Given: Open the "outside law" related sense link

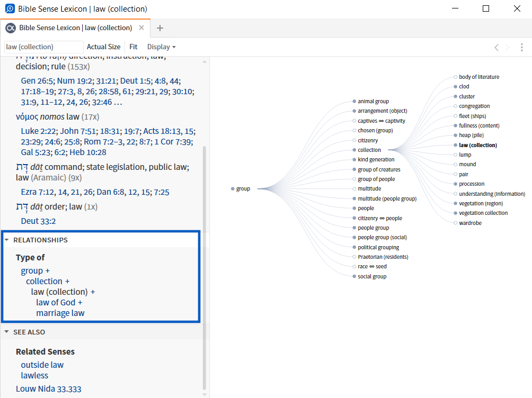Looking at the screenshot, I should point(42,365).
